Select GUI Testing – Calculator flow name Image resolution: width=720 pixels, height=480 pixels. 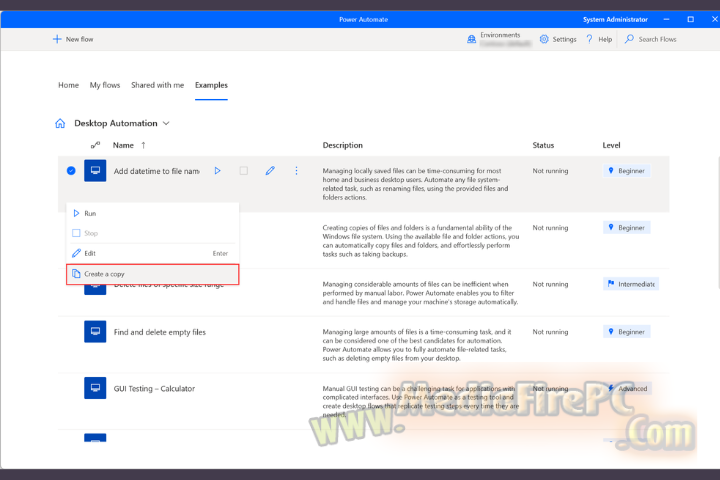154,389
